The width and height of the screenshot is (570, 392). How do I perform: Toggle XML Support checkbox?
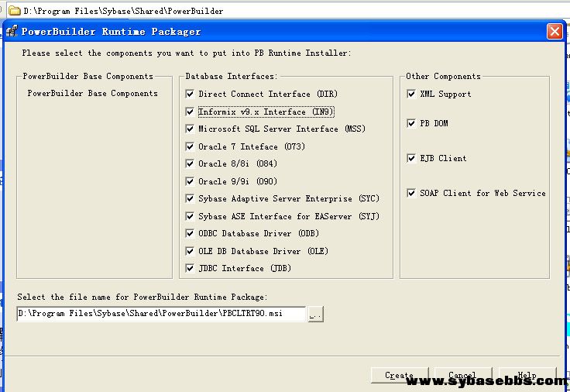[x=411, y=94]
